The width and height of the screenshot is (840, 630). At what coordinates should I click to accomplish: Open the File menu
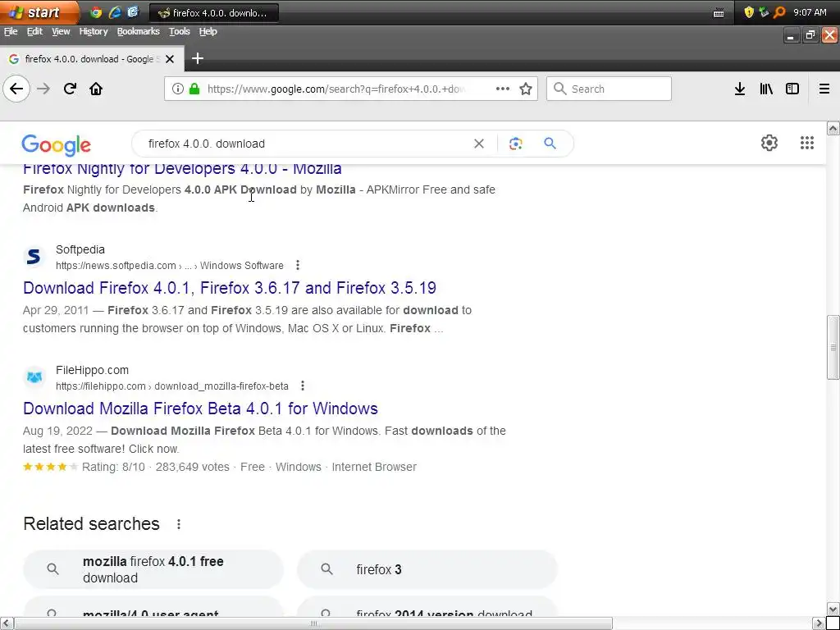[x=11, y=32]
